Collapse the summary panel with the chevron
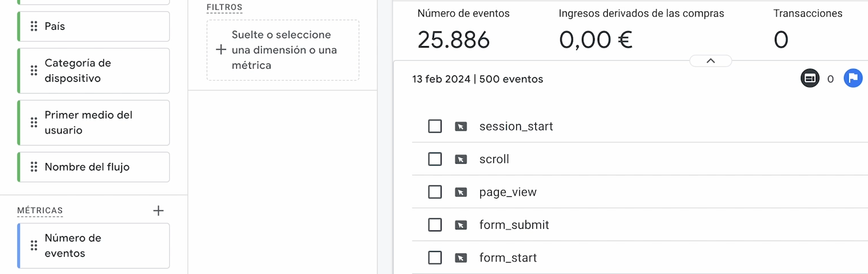 (711, 61)
